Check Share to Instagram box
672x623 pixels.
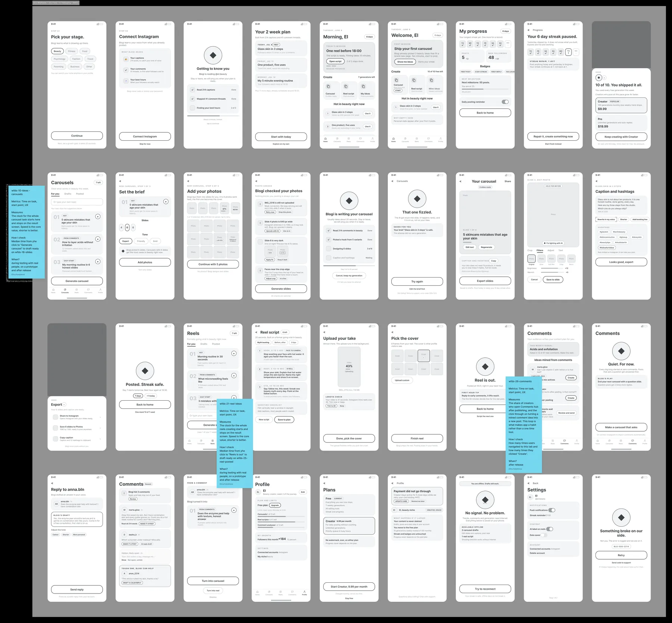(x=56, y=417)
